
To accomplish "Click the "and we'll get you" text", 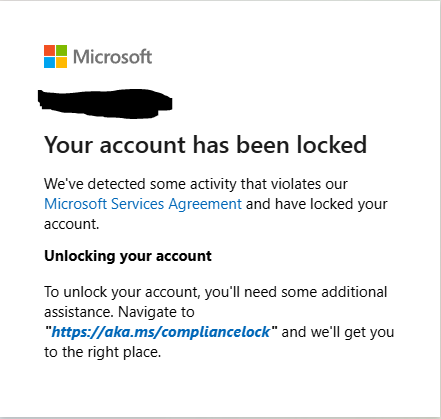I will point(338,332).
